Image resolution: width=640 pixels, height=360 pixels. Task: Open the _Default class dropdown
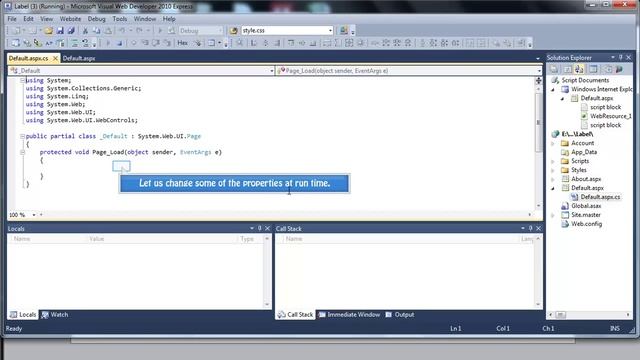[272, 71]
